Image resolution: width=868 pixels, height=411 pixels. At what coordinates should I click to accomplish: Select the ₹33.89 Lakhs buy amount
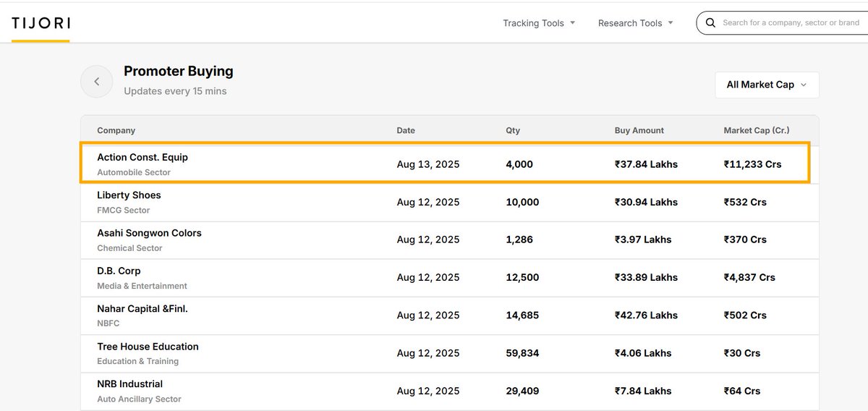[646, 277]
